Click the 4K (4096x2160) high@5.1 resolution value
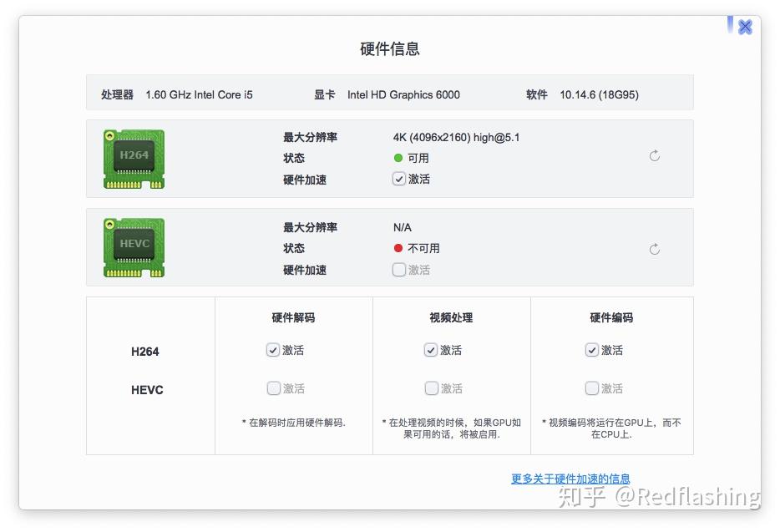 (456, 137)
